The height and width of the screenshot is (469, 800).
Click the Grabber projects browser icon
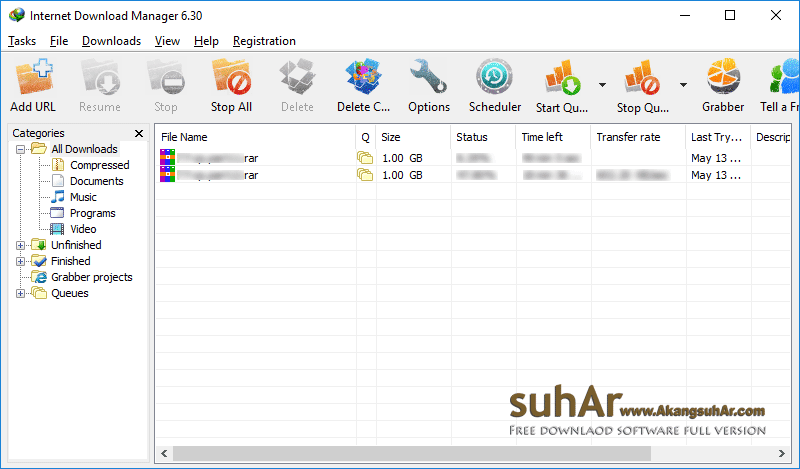click(x=39, y=277)
